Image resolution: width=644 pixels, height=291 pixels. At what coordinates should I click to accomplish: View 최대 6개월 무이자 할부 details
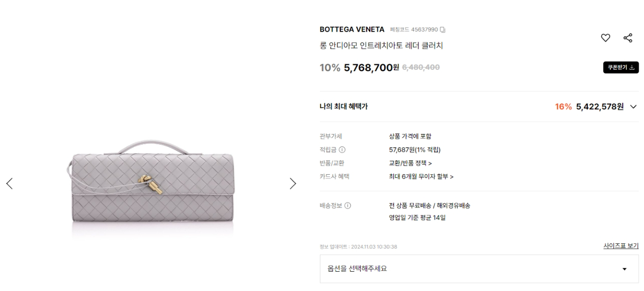click(x=421, y=176)
